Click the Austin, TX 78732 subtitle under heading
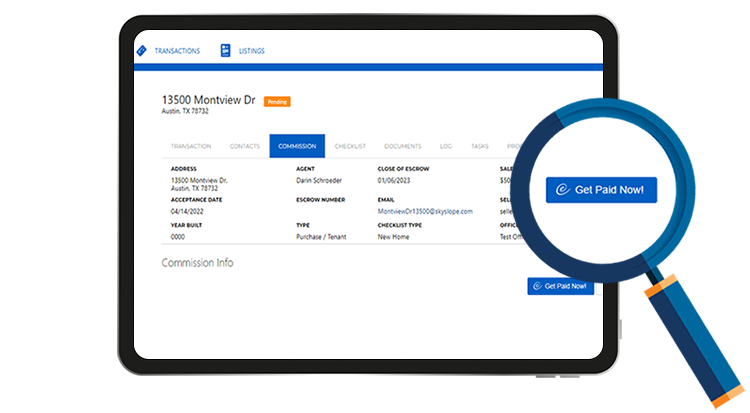This screenshot has height=413, width=750. tap(185, 111)
